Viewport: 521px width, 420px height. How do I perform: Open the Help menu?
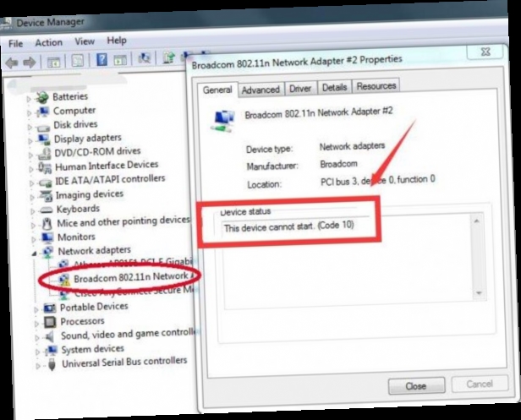[117, 41]
